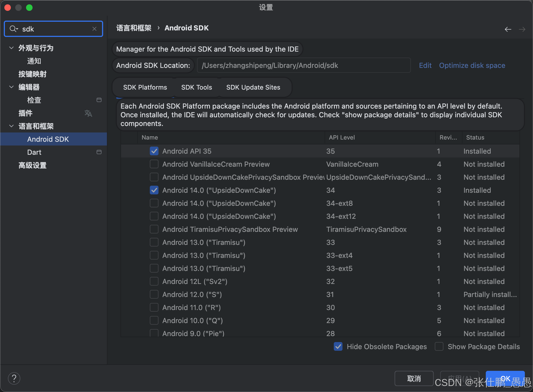Image resolution: width=533 pixels, height=392 pixels.
Task: Uncheck Android API 35 checkbox
Action: (154, 151)
